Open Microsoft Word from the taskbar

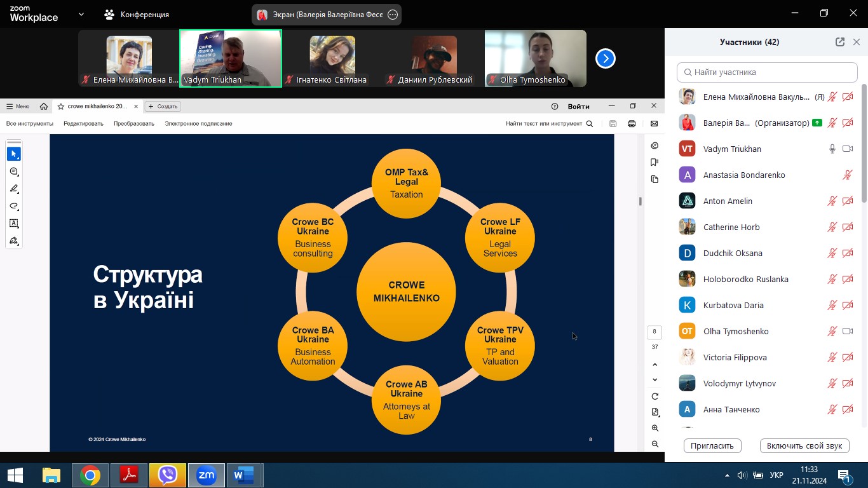pos(244,475)
